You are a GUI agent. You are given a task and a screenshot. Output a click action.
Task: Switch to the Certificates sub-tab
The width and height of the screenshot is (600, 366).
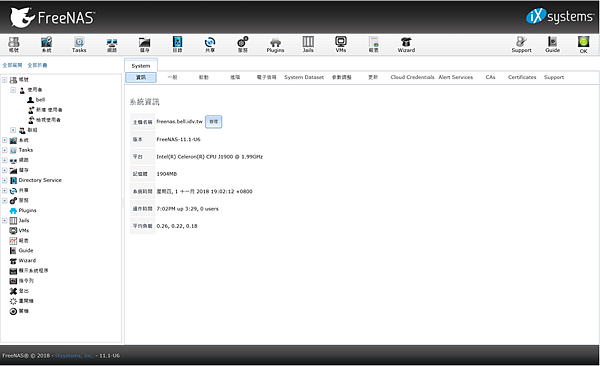tap(522, 77)
